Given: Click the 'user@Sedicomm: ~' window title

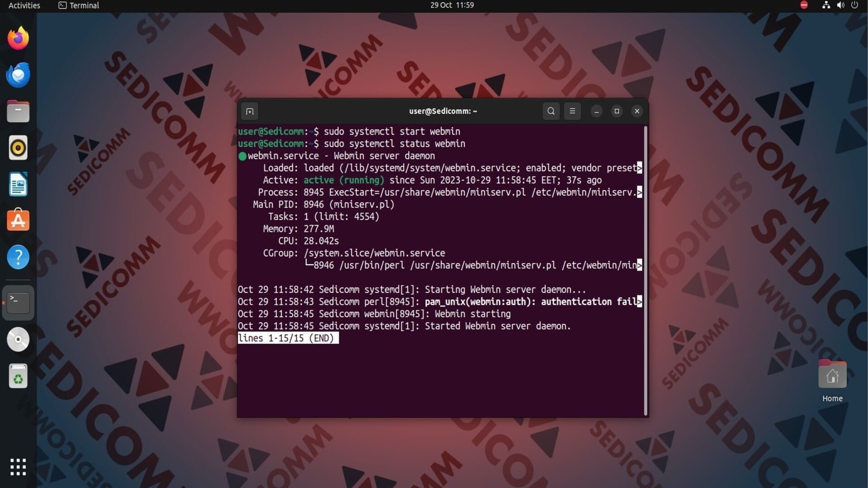Looking at the screenshot, I should point(443,111).
